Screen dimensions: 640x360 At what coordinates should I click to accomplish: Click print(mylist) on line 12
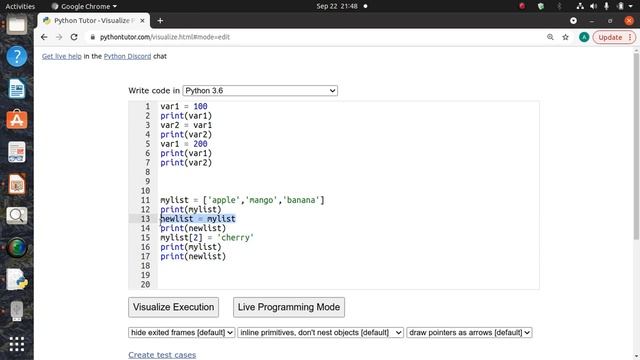click(x=191, y=209)
